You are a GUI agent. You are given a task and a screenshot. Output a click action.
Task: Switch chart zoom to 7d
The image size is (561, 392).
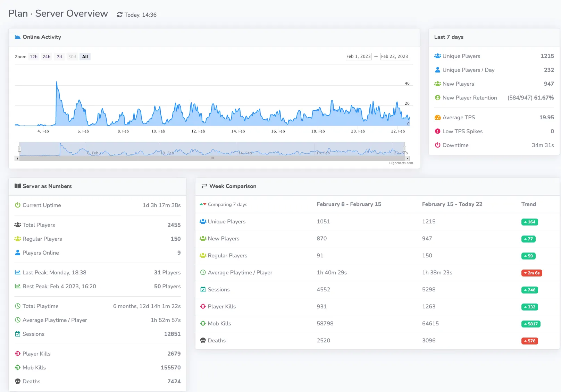coord(59,57)
